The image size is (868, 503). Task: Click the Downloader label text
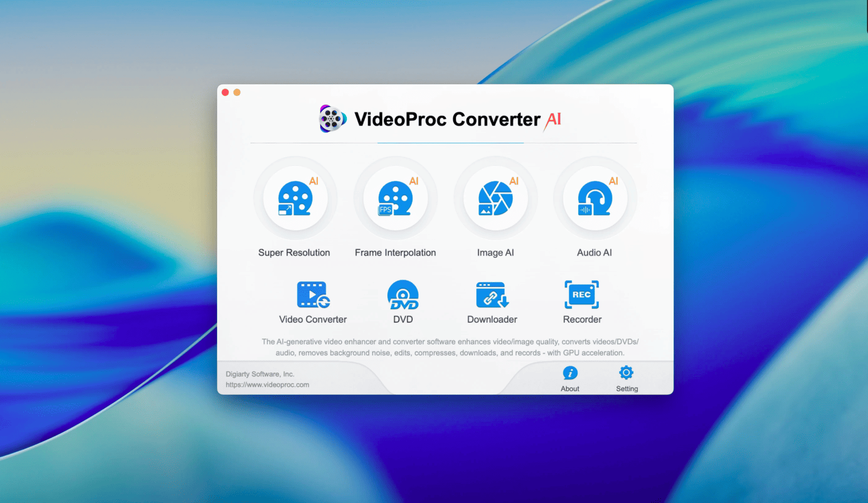click(492, 320)
